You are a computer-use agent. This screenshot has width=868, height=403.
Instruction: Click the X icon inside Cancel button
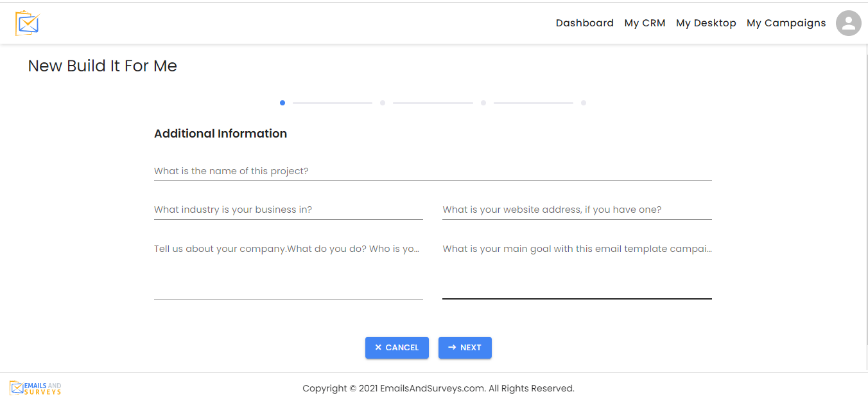pos(379,347)
